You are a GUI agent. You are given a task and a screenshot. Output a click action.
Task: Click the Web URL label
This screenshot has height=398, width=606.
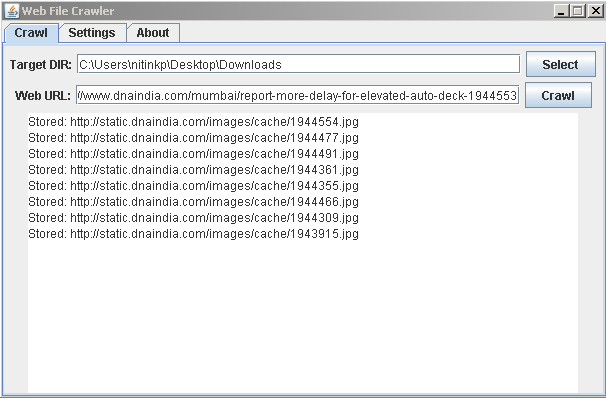coord(43,96)
